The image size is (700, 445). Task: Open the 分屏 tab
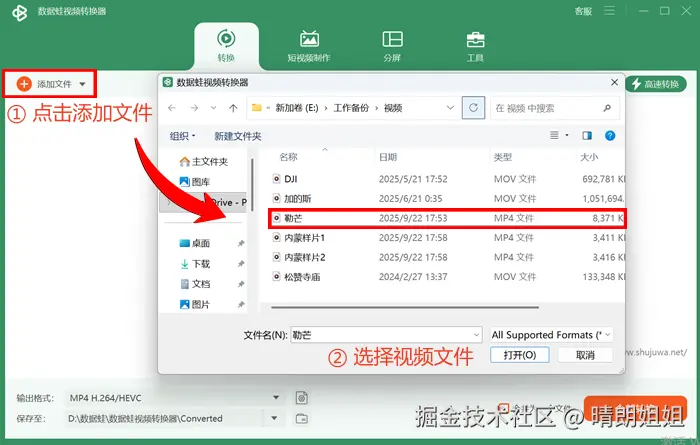(392, 46)
